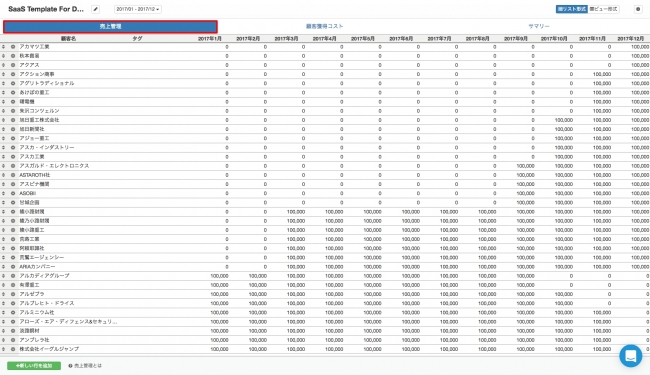Image resolution: width=650 pixels, height=375 pixels.
Task: Click the reorder handle of アルカディアグループ row
Action: (4, 276)
